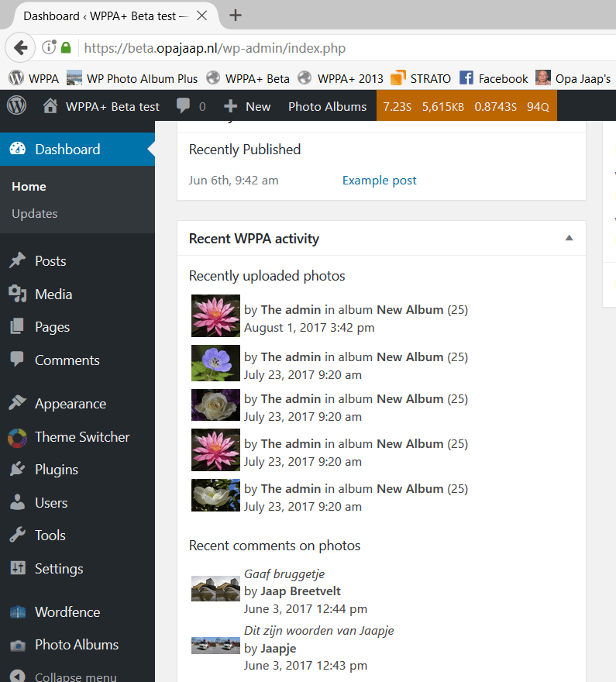This screenshot has width=616, height=682.
Task: Open the STRATO bookmark
Action: coord(421,78)
